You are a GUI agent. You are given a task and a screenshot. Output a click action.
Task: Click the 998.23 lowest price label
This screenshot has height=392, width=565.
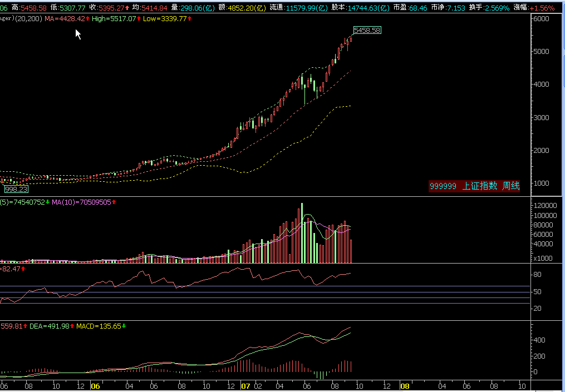(x=16, y=189)
